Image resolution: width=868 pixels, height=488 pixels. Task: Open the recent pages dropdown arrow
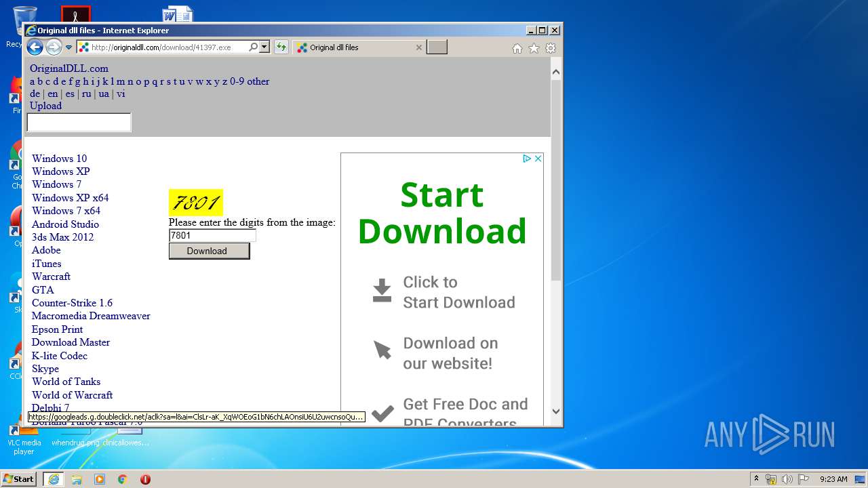(x=68, y=47)
